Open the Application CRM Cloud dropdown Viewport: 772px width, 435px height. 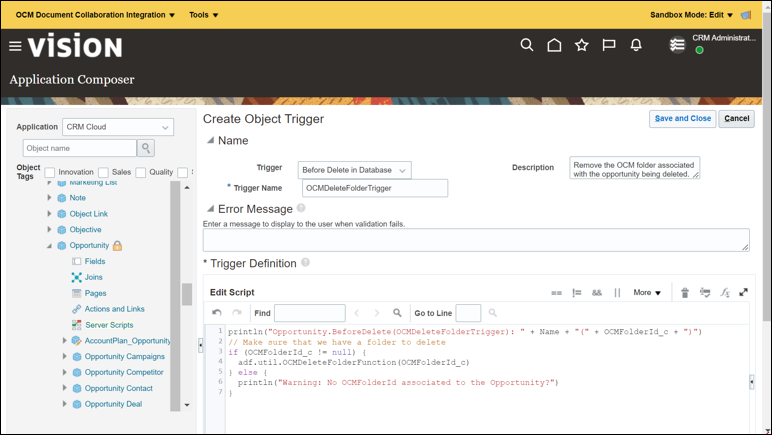click(x=118, y=127)
